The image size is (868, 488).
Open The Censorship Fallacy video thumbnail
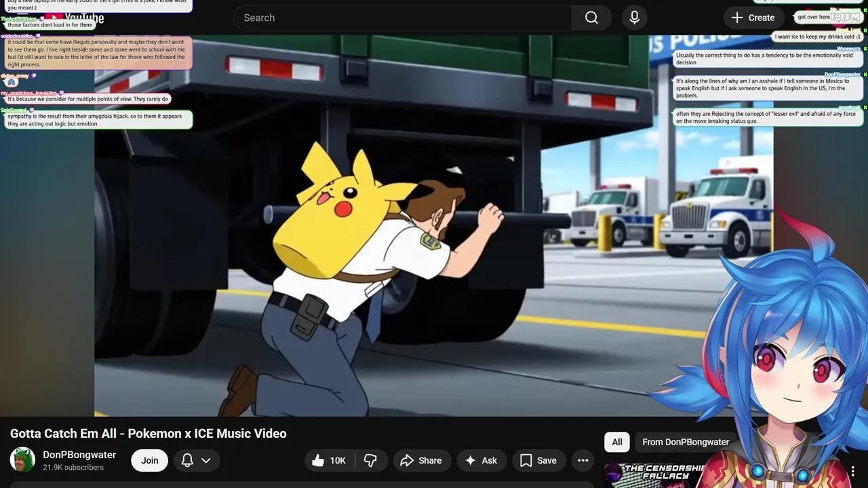pyautogui.click(x=654, y=476)
